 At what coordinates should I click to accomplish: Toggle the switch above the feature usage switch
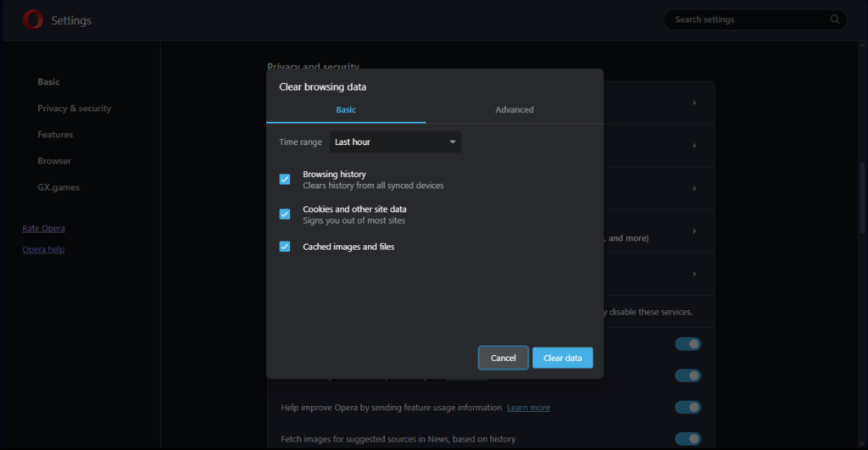pyautogui.click(x=688, y=375)
